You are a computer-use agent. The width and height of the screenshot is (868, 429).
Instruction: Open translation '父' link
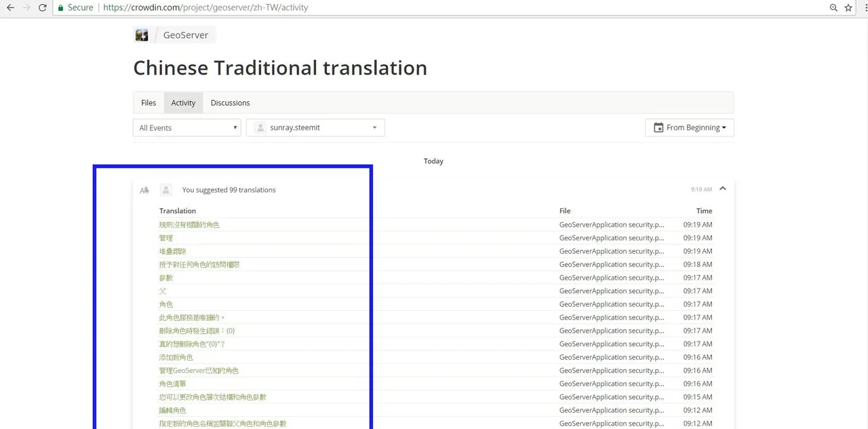(163, 291)
